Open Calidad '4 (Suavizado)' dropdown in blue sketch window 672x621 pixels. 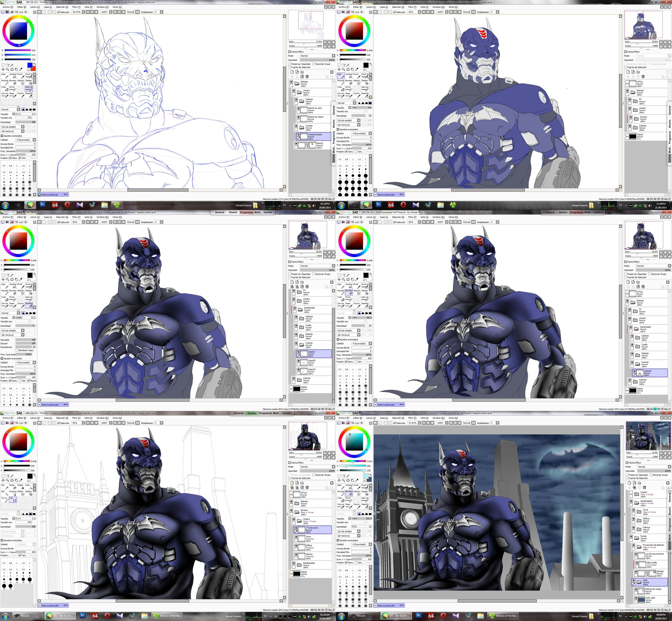click(x=26, y=140)
